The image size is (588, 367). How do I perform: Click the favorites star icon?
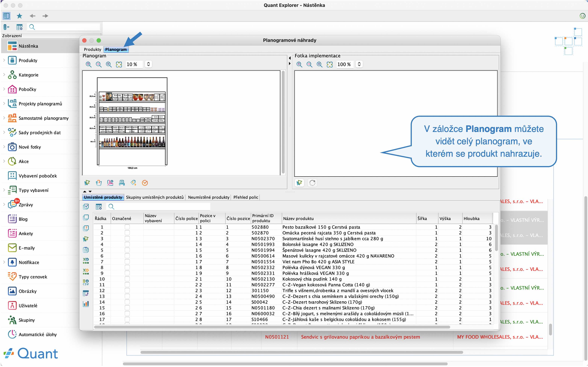pyautogui.click(x=19, y=16)
